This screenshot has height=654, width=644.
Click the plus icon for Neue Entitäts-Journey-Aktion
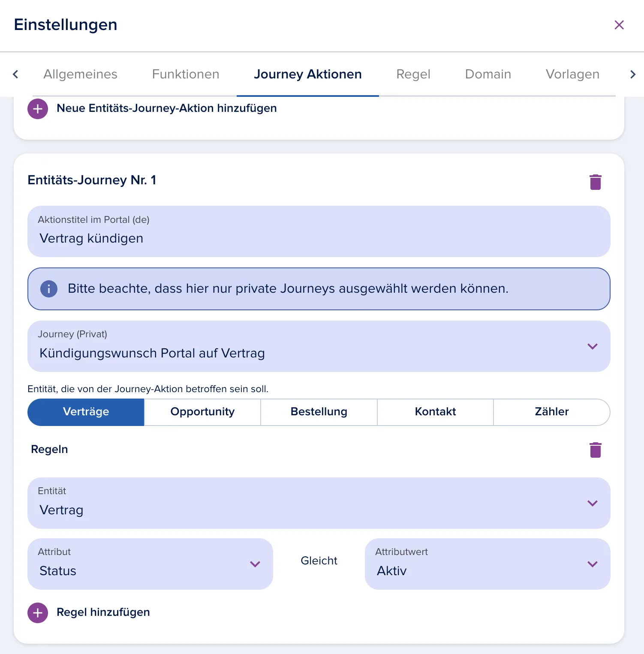coord(38,109)
